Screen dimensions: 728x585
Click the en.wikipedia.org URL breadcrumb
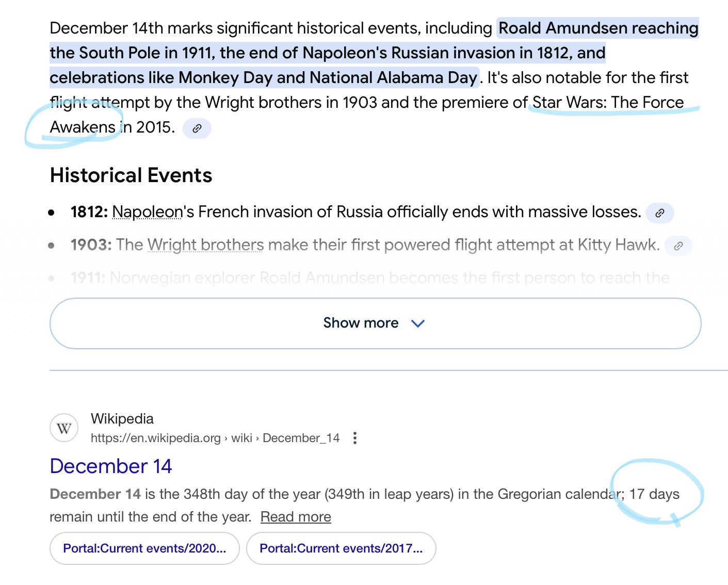pos(155,438)
